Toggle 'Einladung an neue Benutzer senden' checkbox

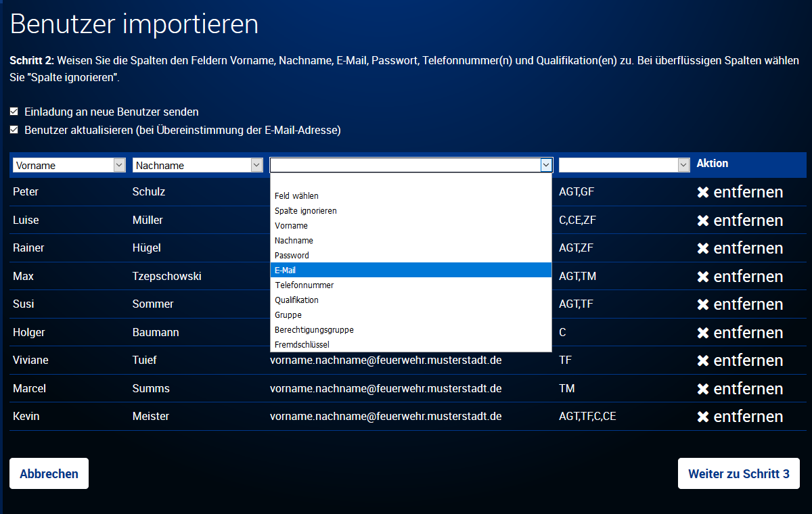pyautogui.click(x=14, y=111)
